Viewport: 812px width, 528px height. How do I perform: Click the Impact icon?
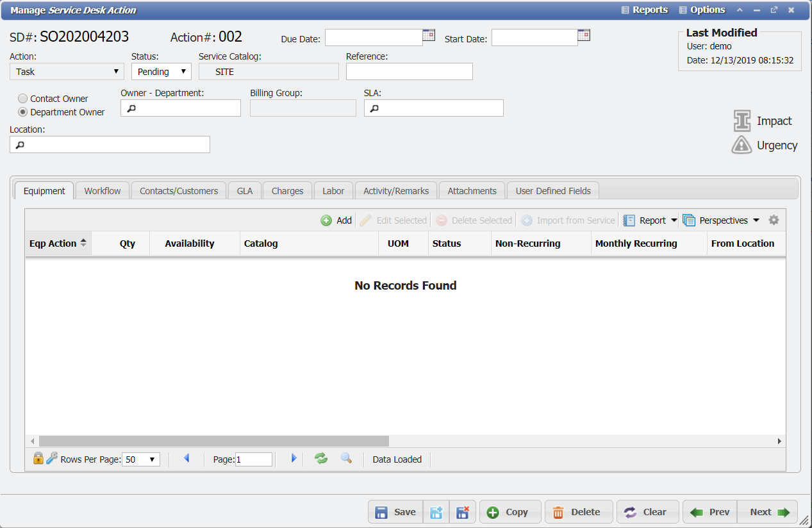(x=742, y=121)
